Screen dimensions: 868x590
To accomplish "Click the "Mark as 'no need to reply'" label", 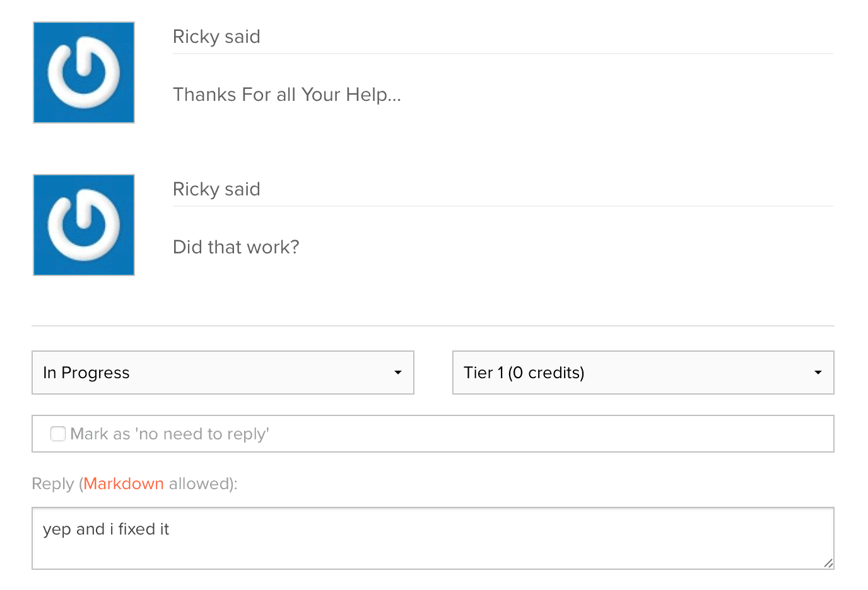I will [170, 434].
